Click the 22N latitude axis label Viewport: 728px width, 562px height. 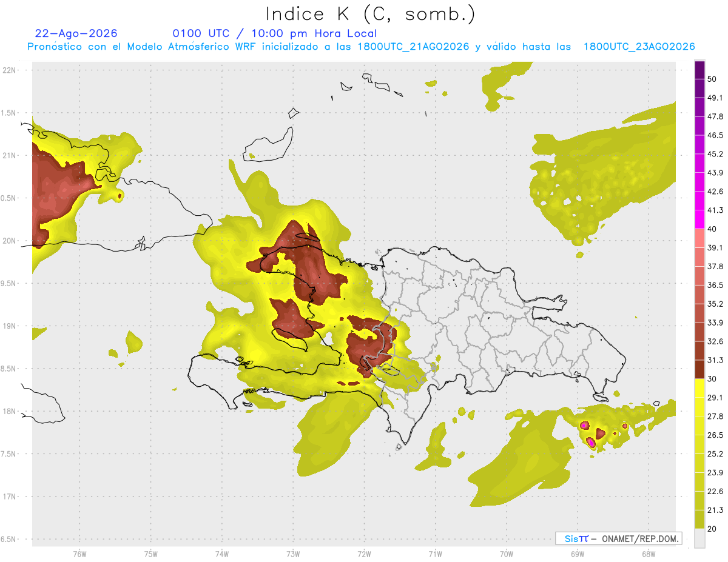tap(10, 70)
